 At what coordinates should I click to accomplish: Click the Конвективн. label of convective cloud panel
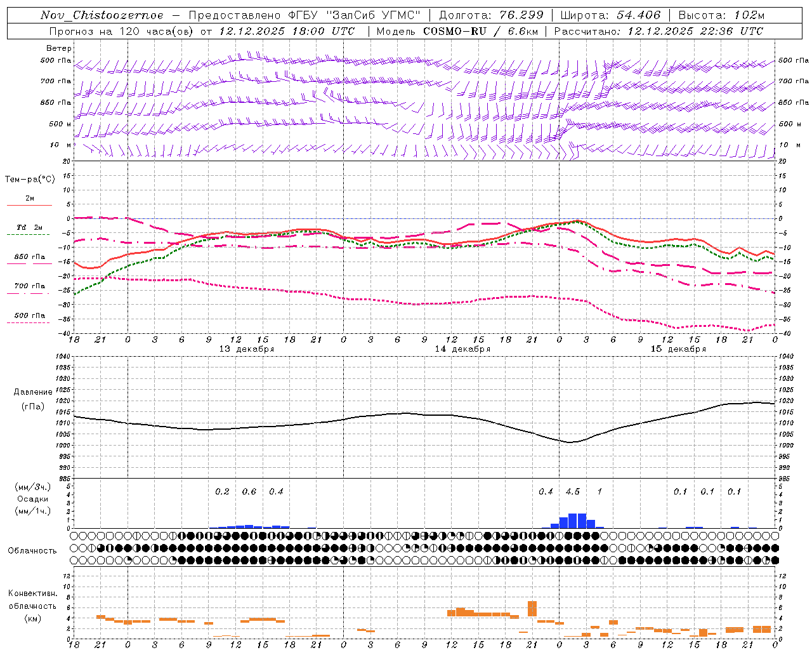pyautogui.click(x=32, y=594)
